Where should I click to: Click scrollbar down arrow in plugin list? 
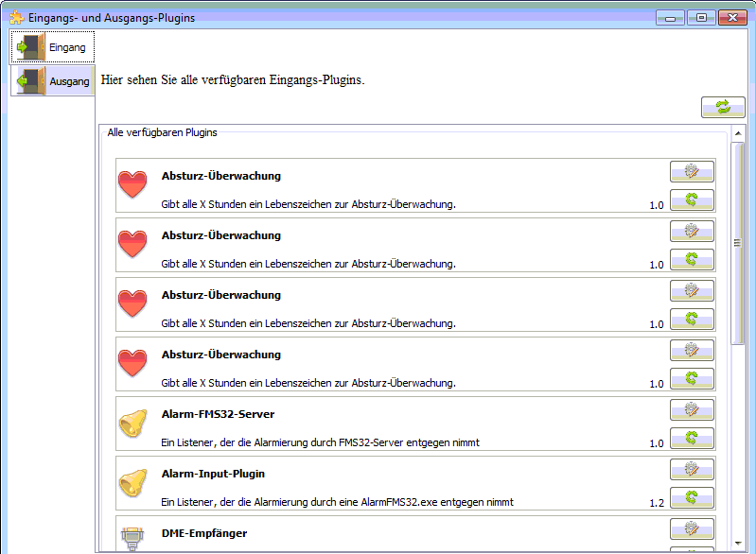(737, 544)
